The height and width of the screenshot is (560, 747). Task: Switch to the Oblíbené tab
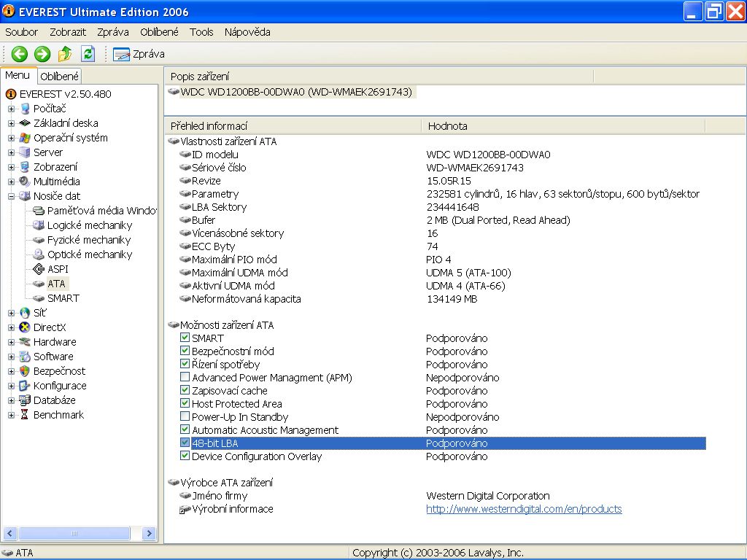click(59, 76)
